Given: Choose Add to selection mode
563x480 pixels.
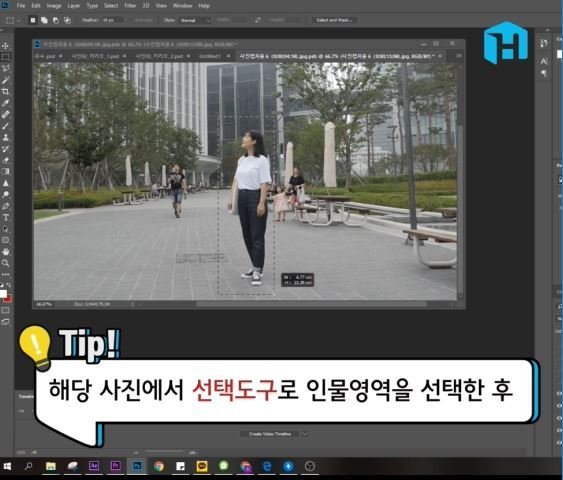Looking at the screenshot, I should (44, 20).
